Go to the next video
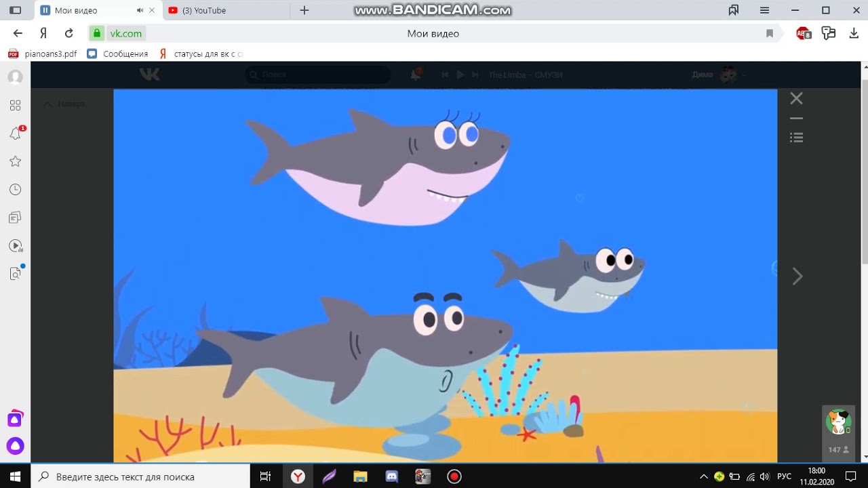Viewport: 868px width, 488px height. coord(797,276)
